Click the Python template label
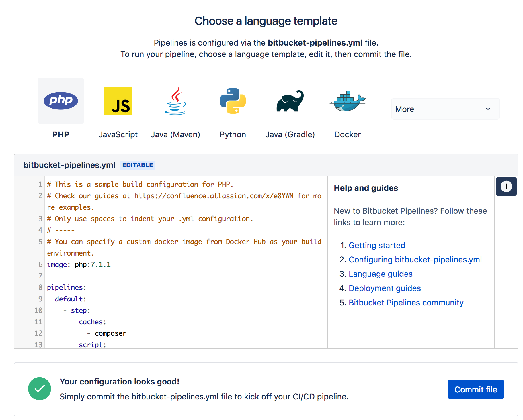The width and height of the screenshot is (523, 420). pyautogui.click(x=233, y=134)
